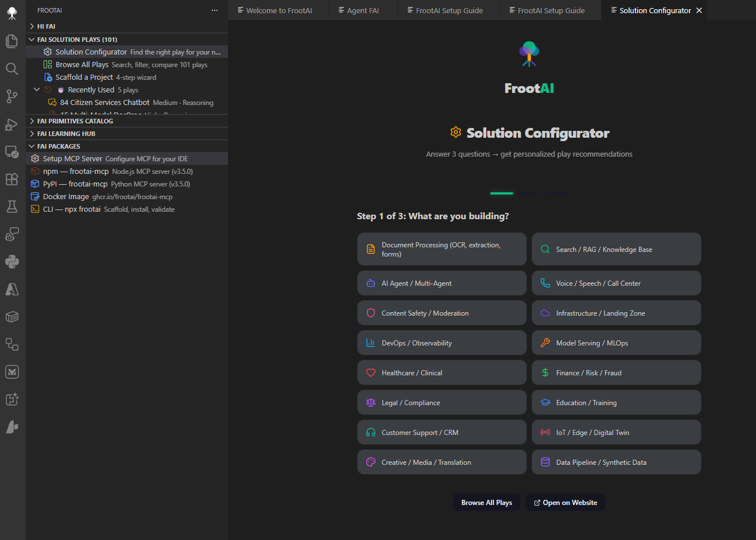Open the Containers box icon
The height and width of the screenshot is (540, 756).
tap(12, 317)
